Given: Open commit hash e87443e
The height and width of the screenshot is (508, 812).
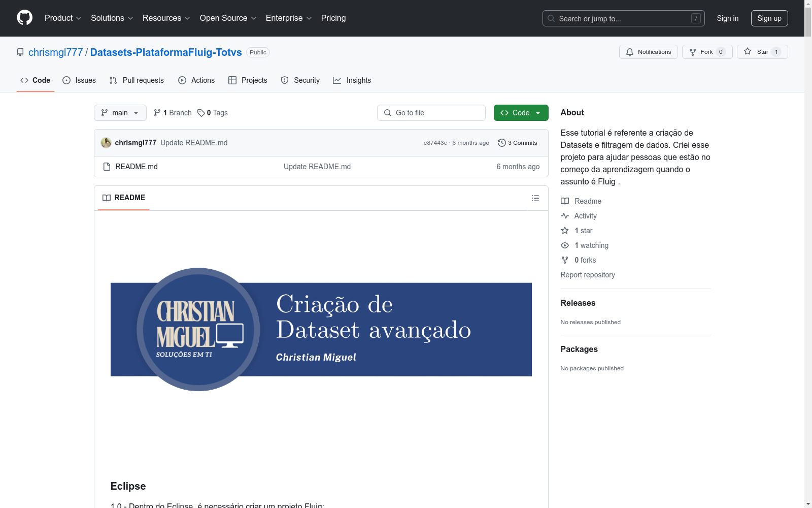Looking at the screenshot, I should pos(435,143).
